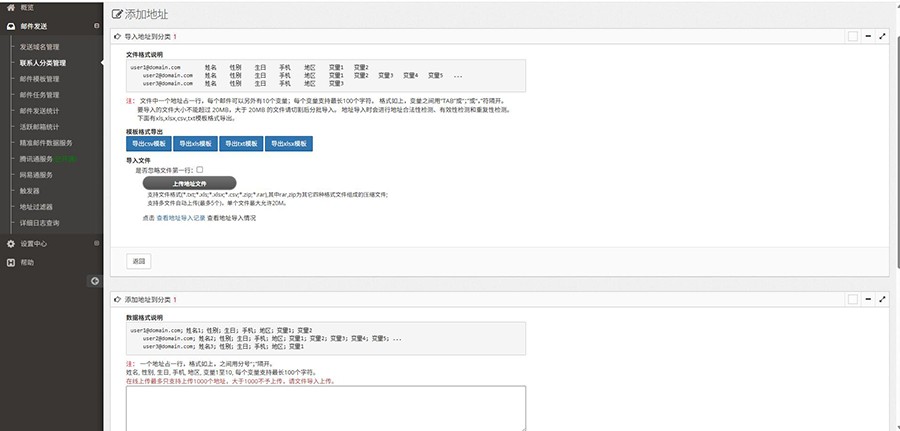Click hand pointer icon in 导入地址到分类 header

[118, 36]
